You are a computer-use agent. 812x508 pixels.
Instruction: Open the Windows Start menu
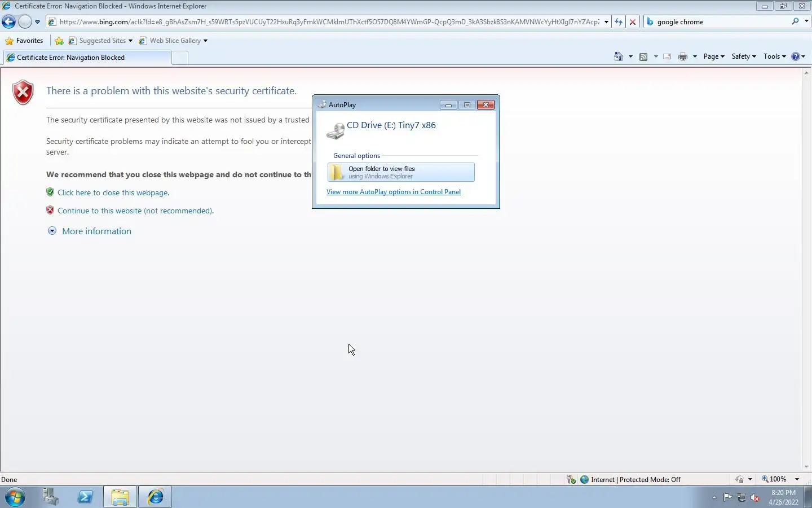click(15, 497)
